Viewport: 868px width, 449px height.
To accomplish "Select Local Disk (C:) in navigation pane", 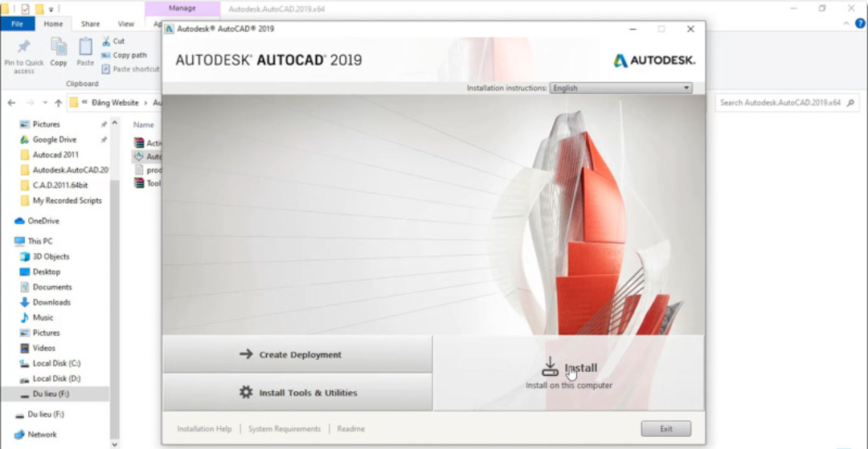I will click(x=56, y=363).
